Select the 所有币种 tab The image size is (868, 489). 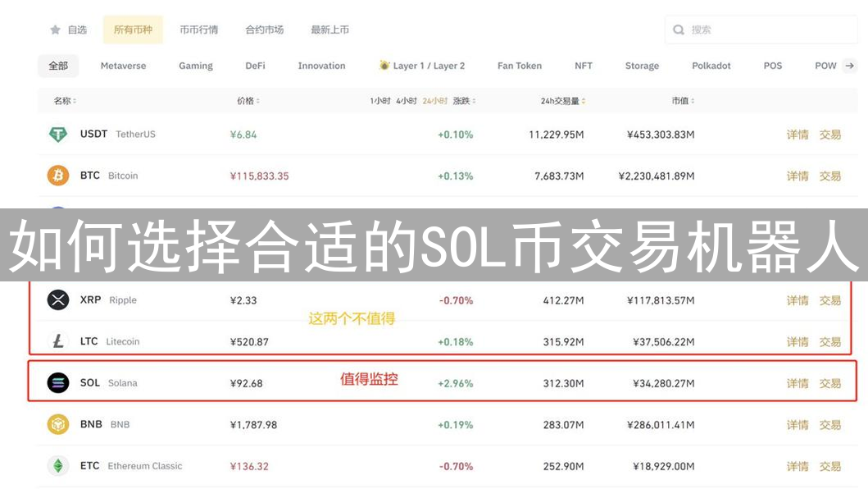[x=133, y=30]
